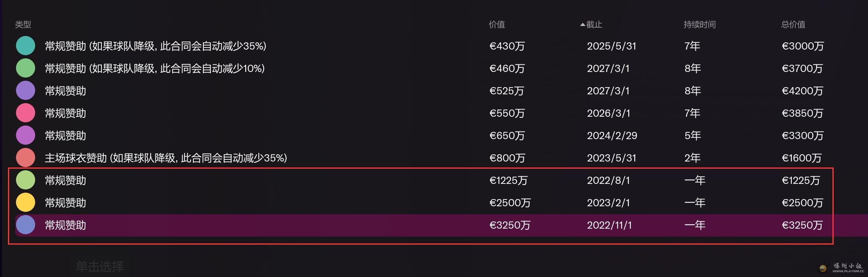The height and width of the screenshot is (277, 868).
Task: Click the 类型 column header
Action: click(23, 24)
